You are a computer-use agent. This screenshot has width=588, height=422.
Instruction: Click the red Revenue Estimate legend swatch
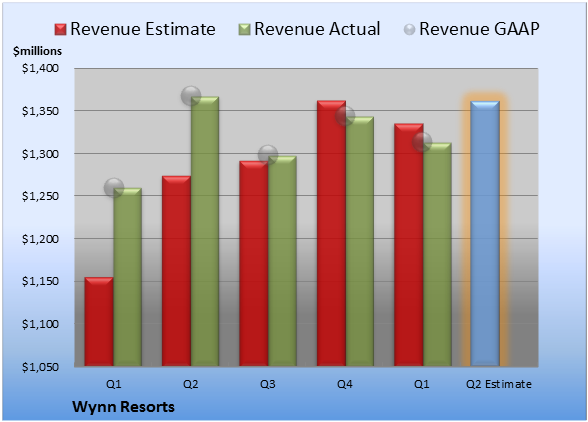[60, 30]
